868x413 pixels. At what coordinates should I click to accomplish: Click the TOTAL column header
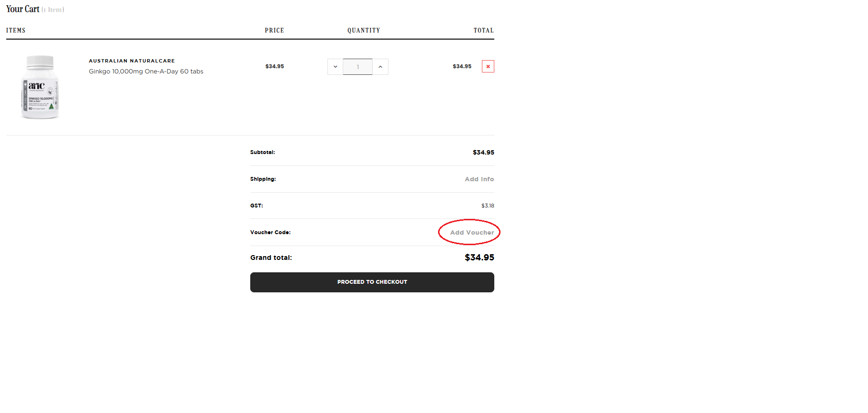pos(483,31)
